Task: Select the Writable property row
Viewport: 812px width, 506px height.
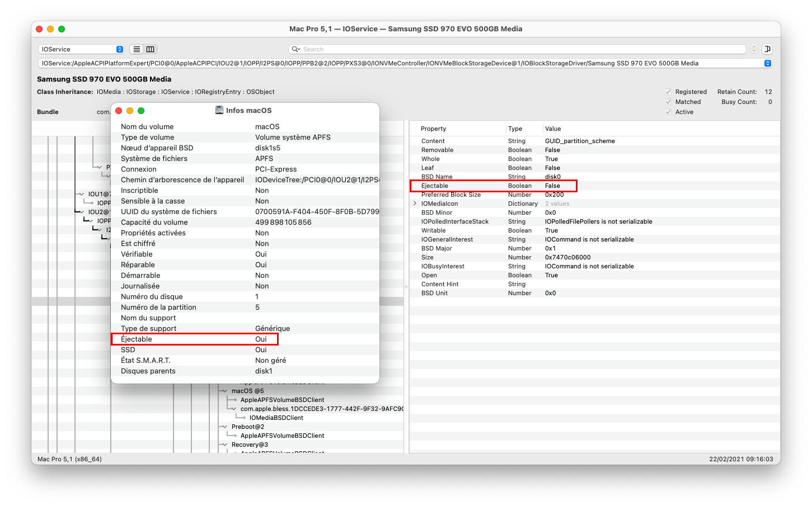Action: [595, 230]
